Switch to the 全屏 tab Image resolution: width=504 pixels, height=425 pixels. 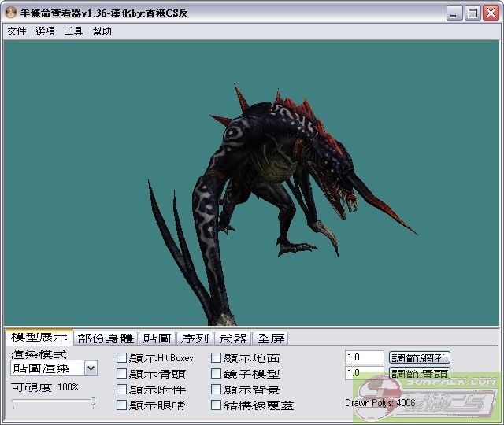271,338
